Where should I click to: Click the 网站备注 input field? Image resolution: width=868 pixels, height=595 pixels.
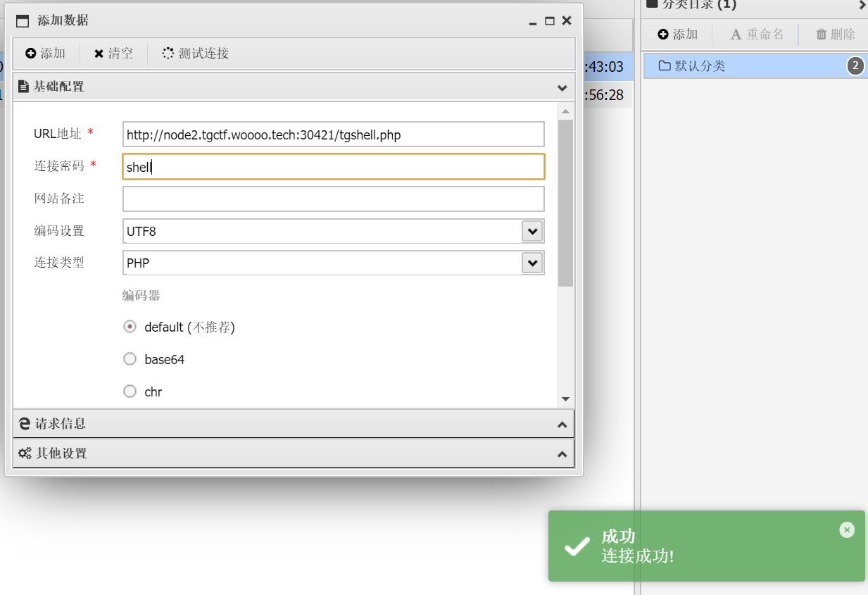click(x=333, y=199)
